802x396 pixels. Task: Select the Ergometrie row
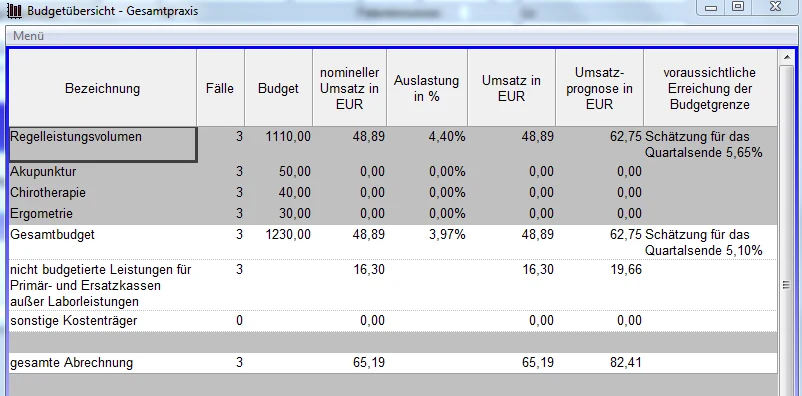[x=393, y=213]
